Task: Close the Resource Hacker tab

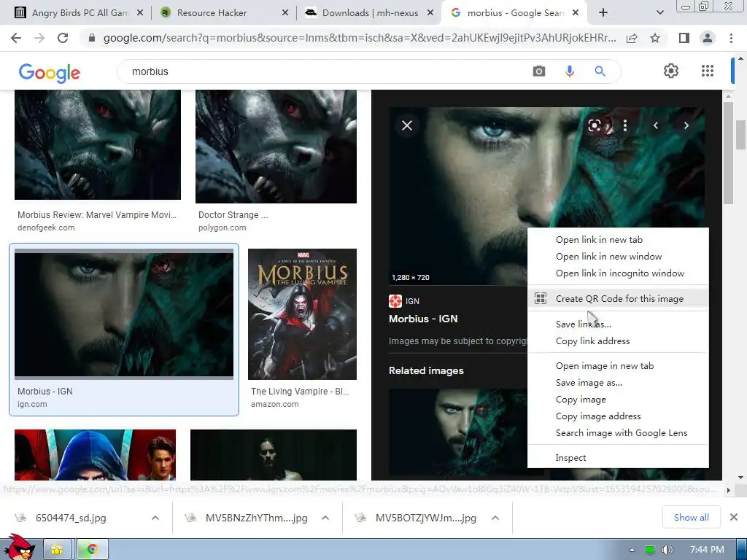Action: point(285,13)
